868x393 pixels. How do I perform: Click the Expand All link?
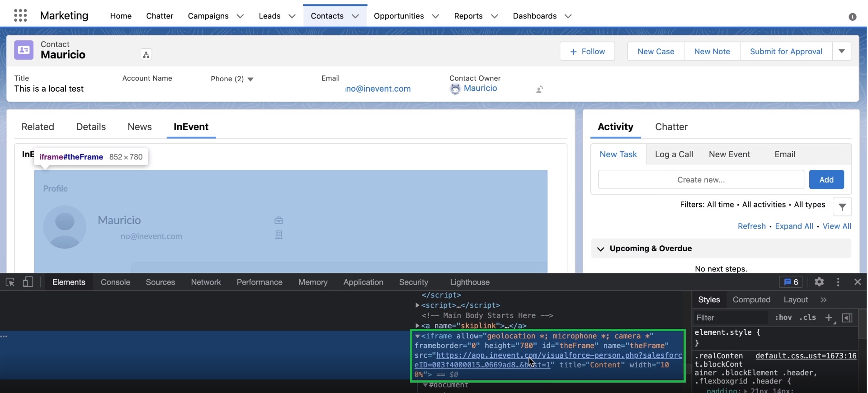(x=794, y=226)
